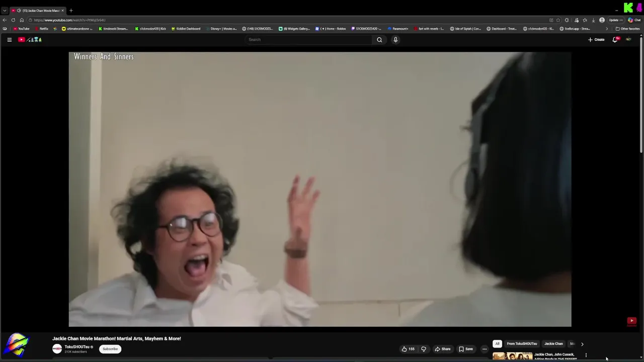The image size is (644, 362).
Task: Select the Jackie Chan chip
Action: pos(553,344)
